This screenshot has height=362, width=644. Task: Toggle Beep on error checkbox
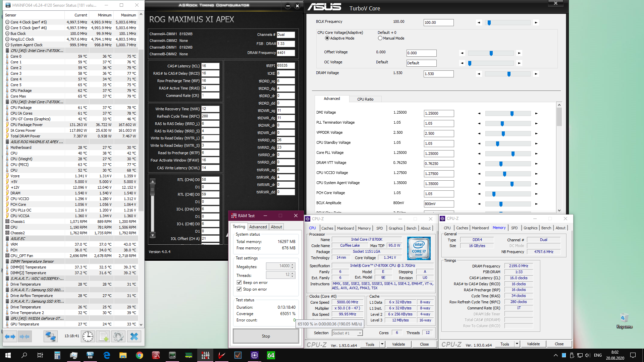(x=239, y=283)
